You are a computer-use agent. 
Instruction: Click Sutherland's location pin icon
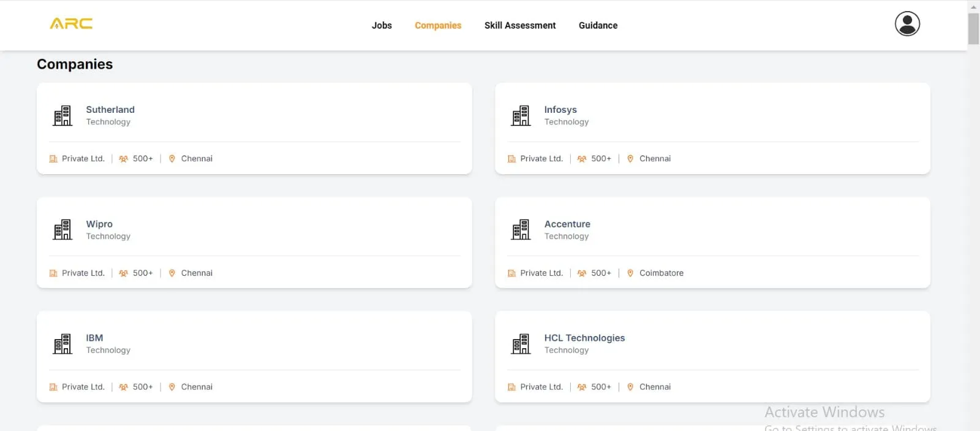172,159
